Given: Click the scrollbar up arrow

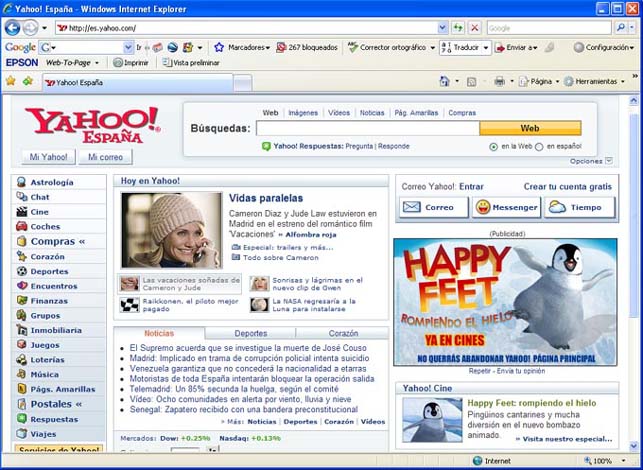Looking at the screenshot, I should pyautogui.click(x=633, y=100).
